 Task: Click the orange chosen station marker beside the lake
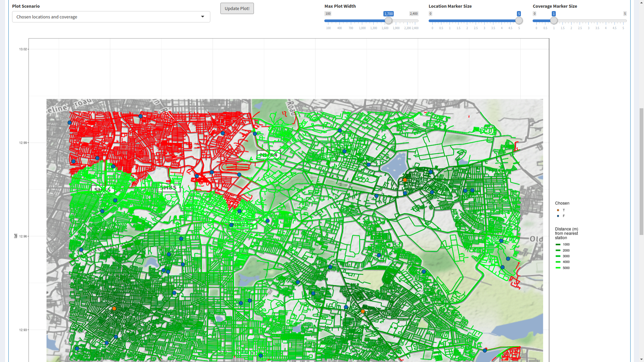point(405,180)
